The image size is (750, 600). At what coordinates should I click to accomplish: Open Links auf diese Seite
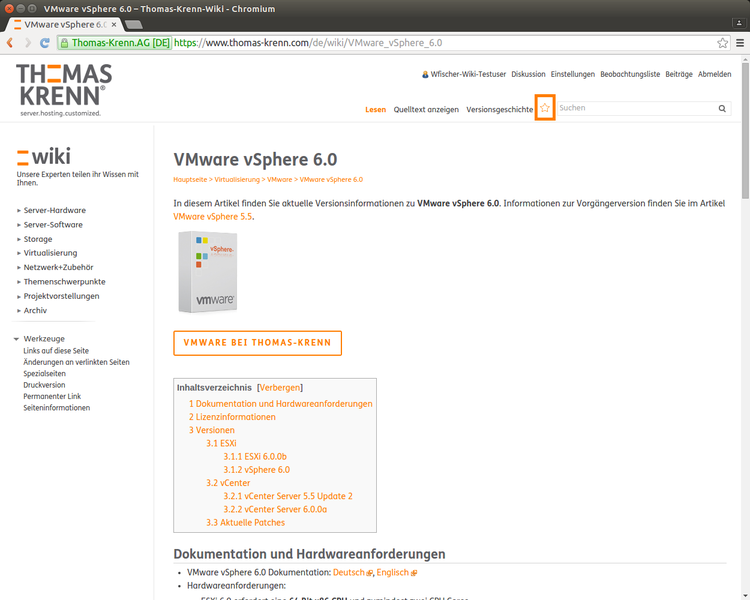(x=56, y=351)
